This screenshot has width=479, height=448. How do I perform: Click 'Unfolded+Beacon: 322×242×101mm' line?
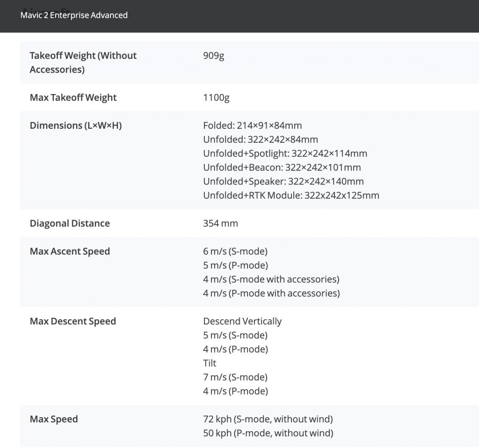pos(282,168)
